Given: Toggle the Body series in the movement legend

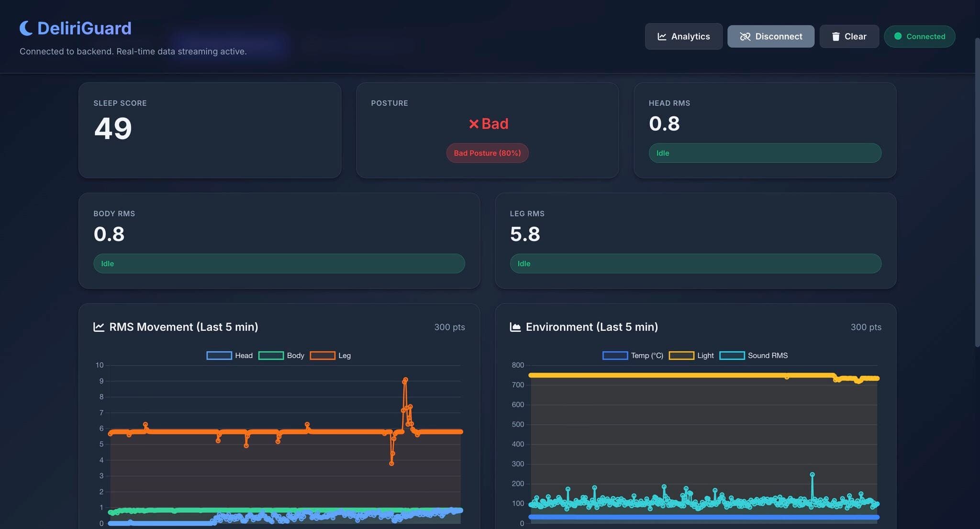Looking at the screenshot, I should pyautogui.click(x=285, y=355).
